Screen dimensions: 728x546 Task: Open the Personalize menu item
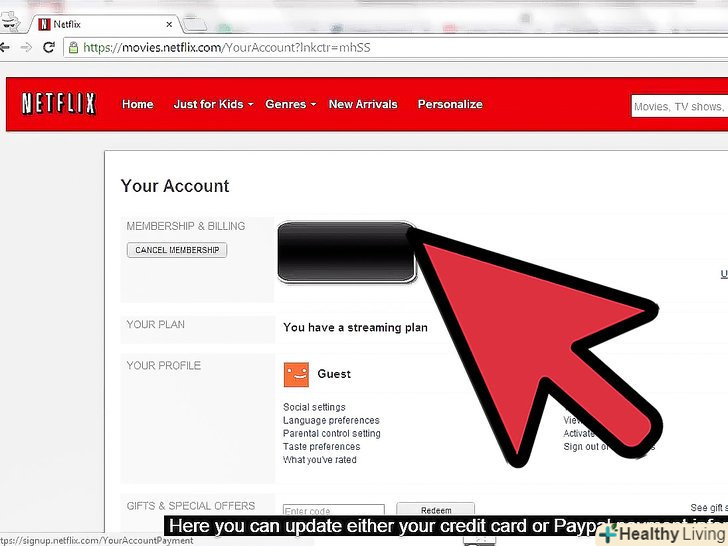[450, 104]
